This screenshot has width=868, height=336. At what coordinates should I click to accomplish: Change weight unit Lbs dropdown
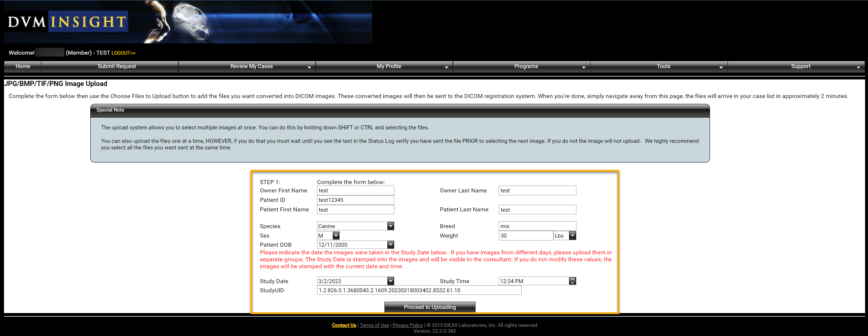[x=572, y=236]
